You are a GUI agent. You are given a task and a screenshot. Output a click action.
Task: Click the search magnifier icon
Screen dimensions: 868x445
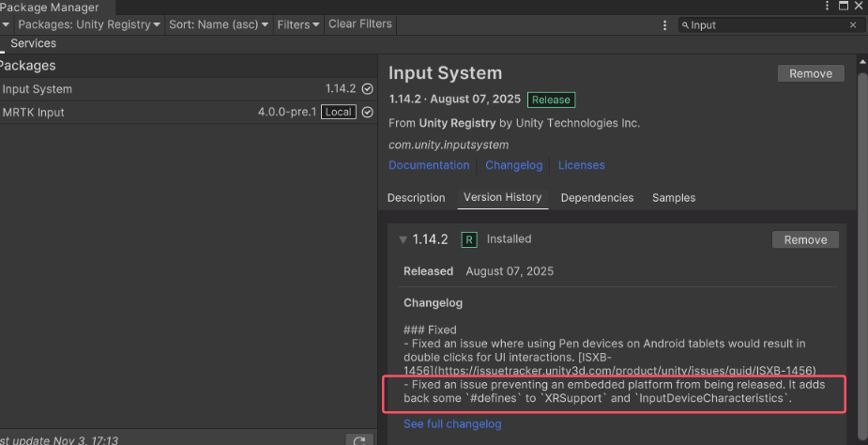[685, 25]
